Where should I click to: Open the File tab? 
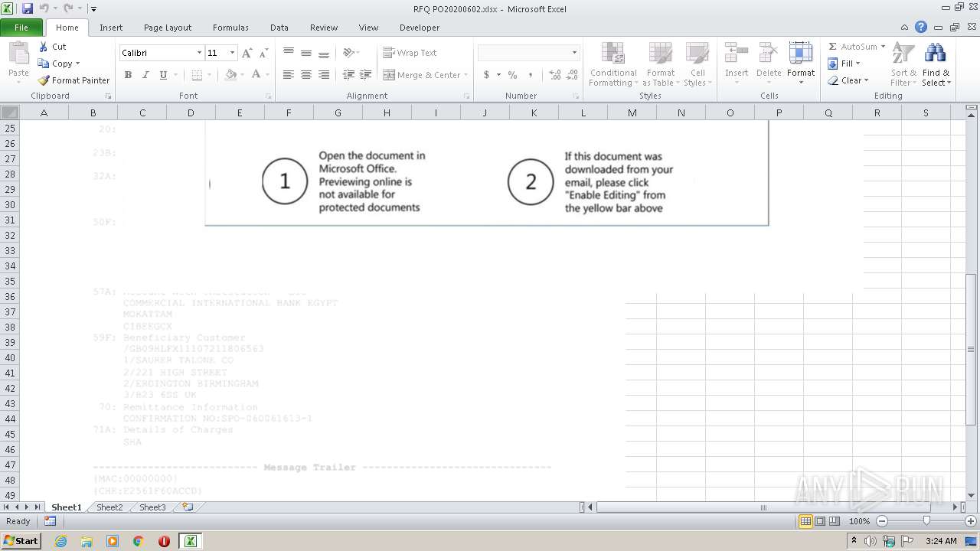click(x=21, y=28)
